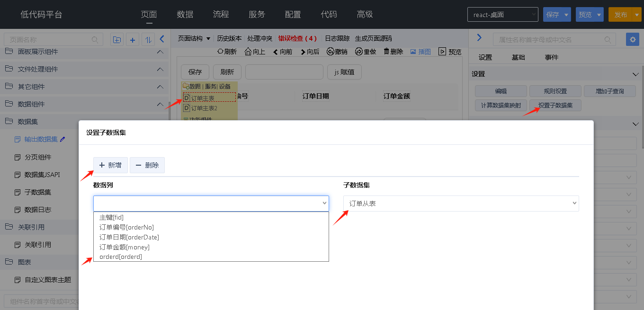Open the 页面结构 dropdown
Screen dimensions: 644x310
click(194, 38)
